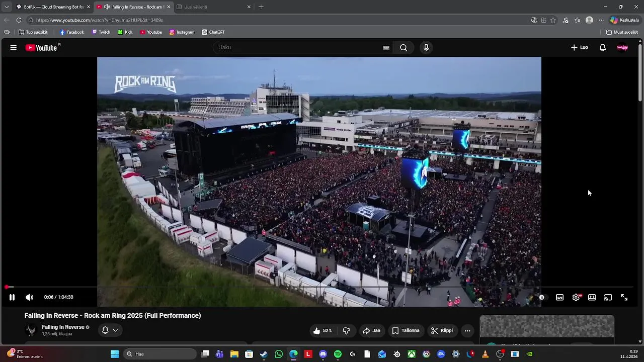
Task: Open the browser profile icon
Action: (x=589, y=20)
